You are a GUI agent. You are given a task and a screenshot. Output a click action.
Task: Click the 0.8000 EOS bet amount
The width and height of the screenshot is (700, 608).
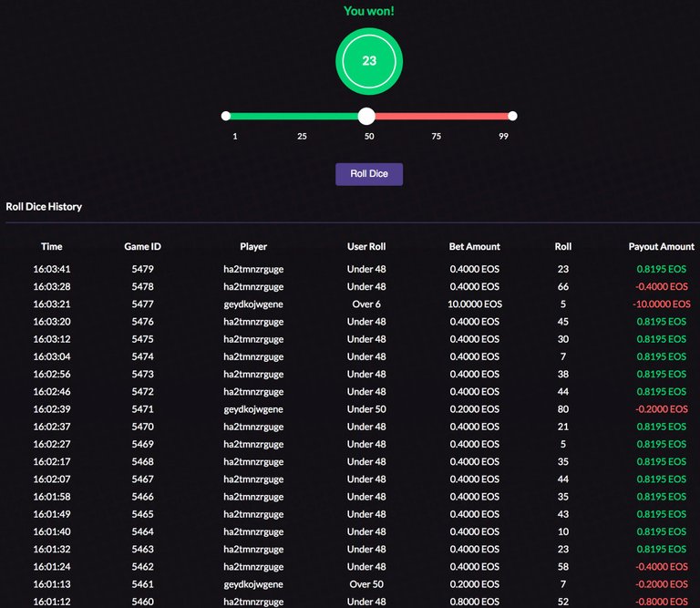(x=474, y=602)
